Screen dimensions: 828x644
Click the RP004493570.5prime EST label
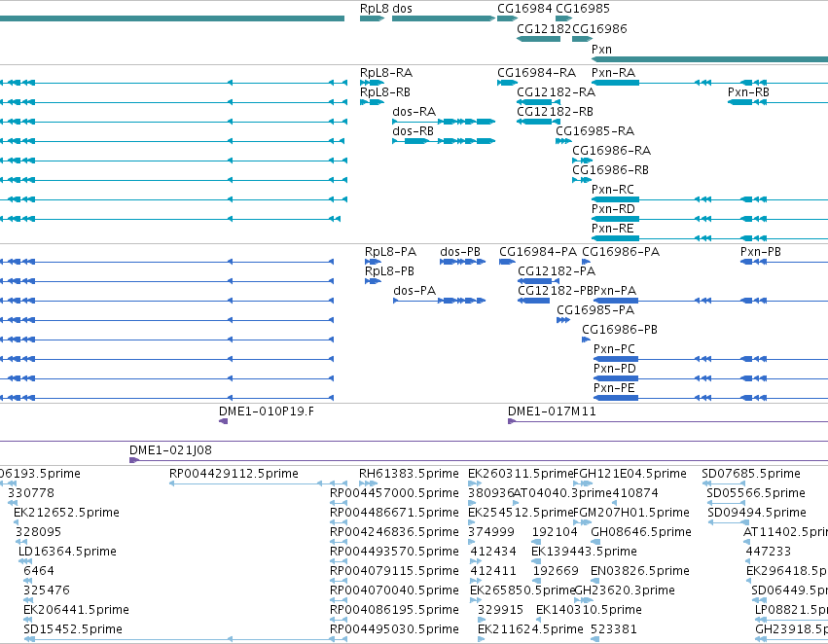pyautogui.click(x=394, y=553)
